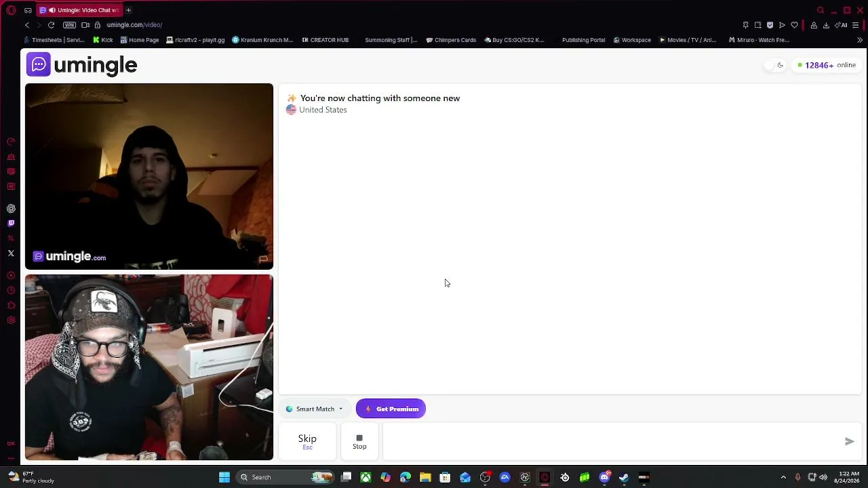Open Steam from taskbar
The height and width of the screenshot is (488, 868).
coord(624,477)
